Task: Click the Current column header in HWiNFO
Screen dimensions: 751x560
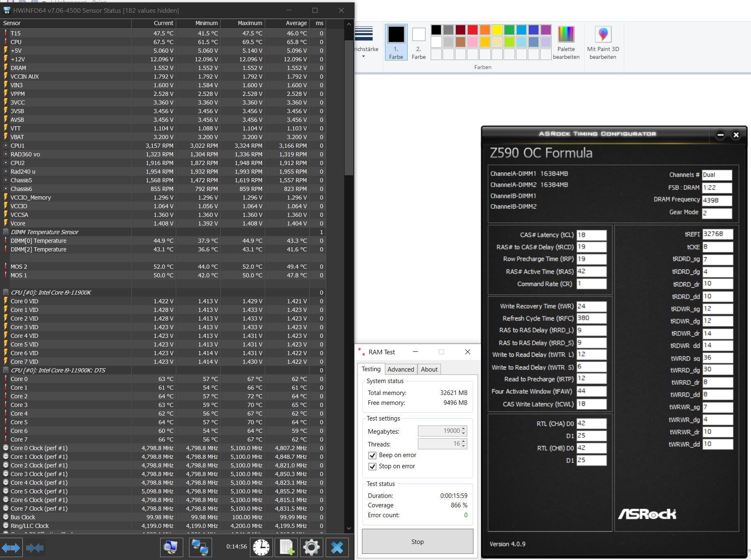Action: [154, 23]
